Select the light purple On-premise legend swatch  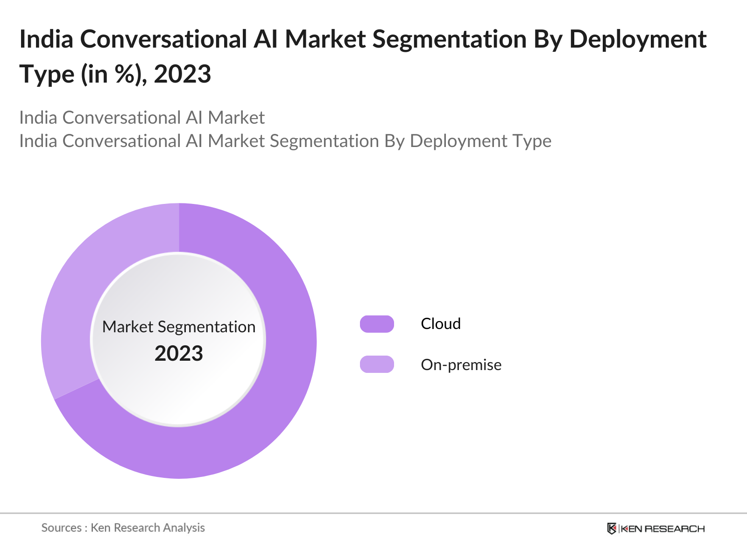[377, 364]
